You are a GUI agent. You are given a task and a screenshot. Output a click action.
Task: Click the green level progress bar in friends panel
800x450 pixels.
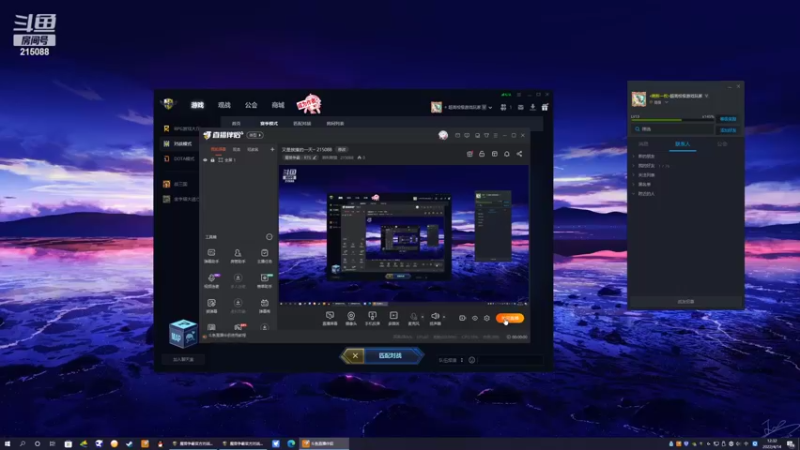click(672, 120)
